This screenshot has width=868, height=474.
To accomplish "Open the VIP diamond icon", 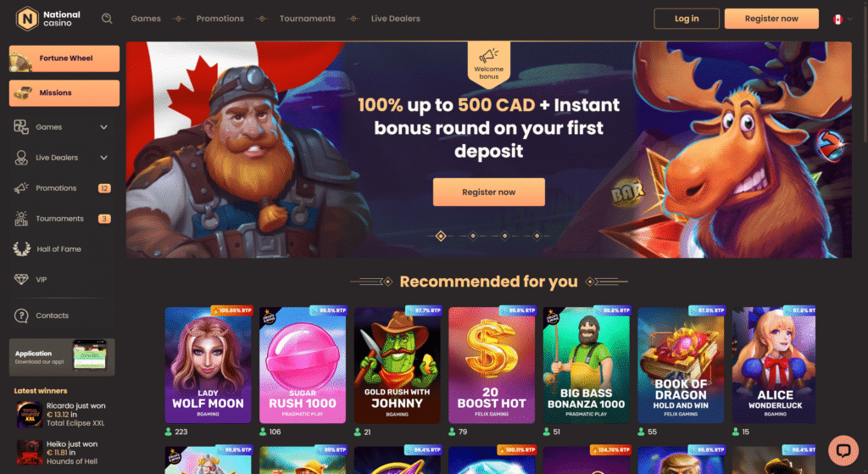I will click(x=21, y=280).
